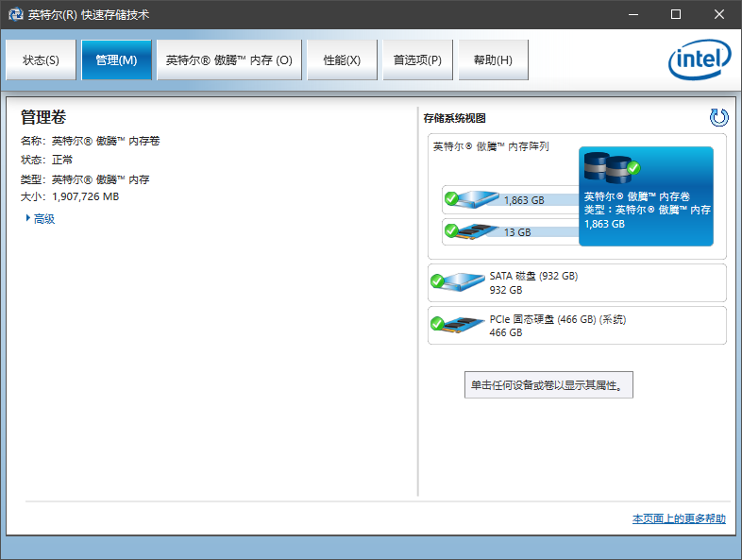Open the 英特尔® 傲腾™ 内存 (O) tab
Image resolution: width=742 pixels, height=560 pixels.
229,60
